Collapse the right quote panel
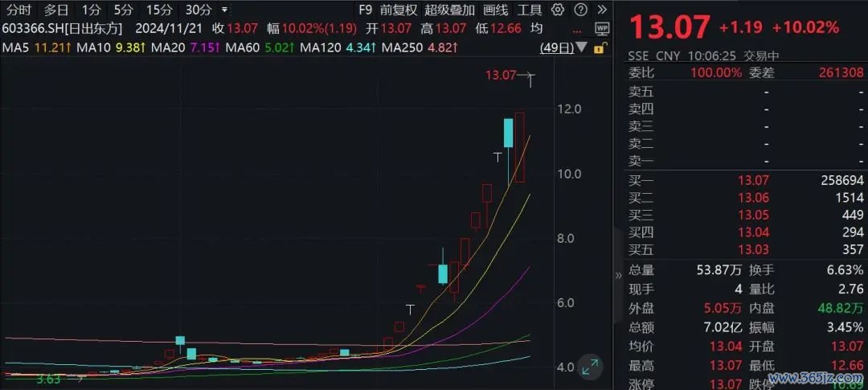The height and width of the screenshot is (390, 868). coord(618,275)
